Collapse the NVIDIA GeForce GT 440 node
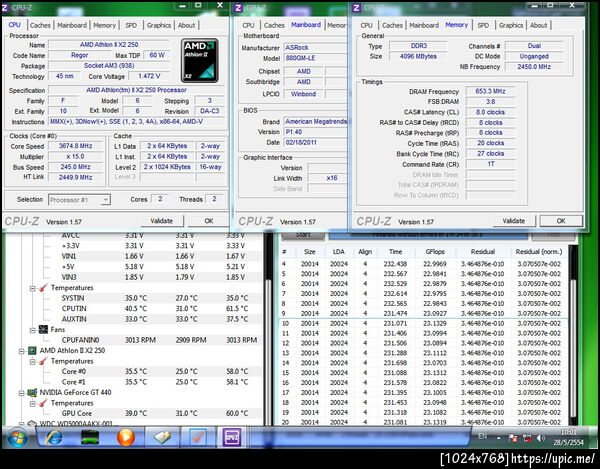Image resolution: width=600 pixels, height=469 pixels. [x=22, y=393]
